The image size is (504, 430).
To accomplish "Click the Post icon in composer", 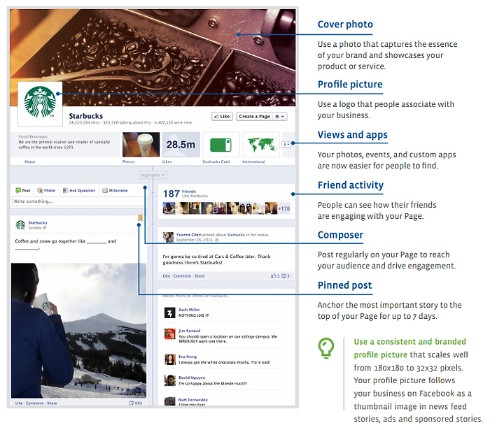I will click(x=18, y=190).
